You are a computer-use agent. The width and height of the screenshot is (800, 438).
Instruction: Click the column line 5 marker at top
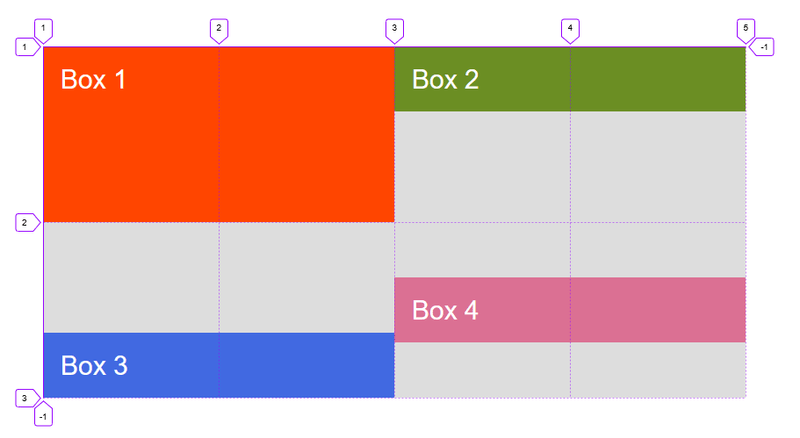coord(745,30)
